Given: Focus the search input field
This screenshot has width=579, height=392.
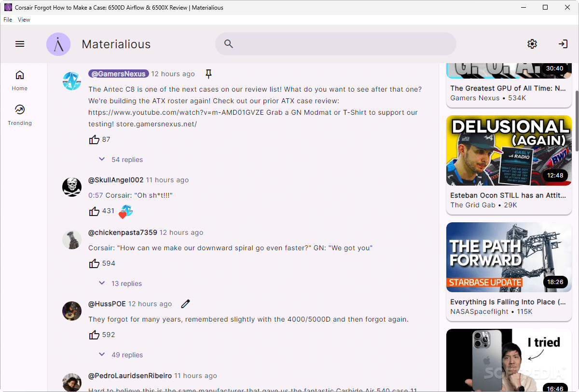Looking at the screenshot, I should [x=336, y=44].
